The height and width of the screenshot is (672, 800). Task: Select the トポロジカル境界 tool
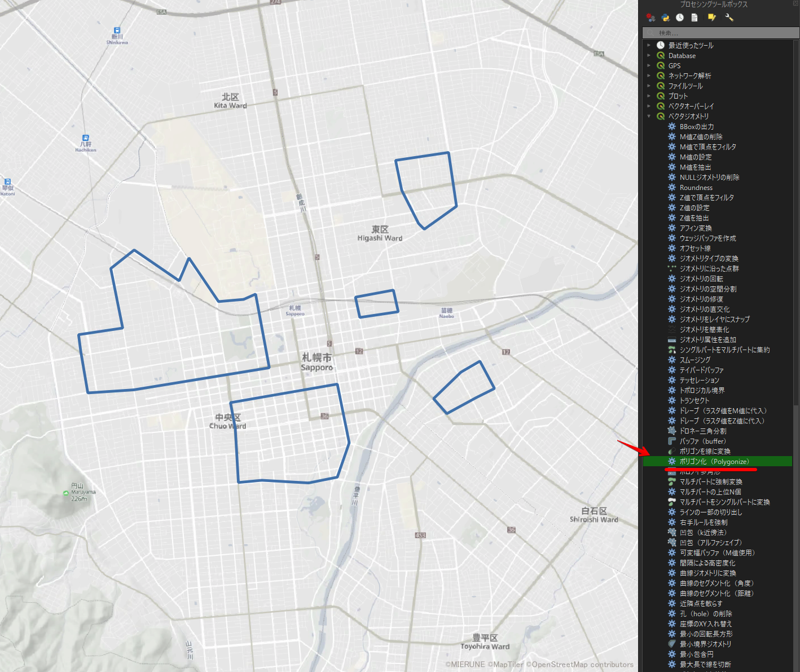(702, 391)
